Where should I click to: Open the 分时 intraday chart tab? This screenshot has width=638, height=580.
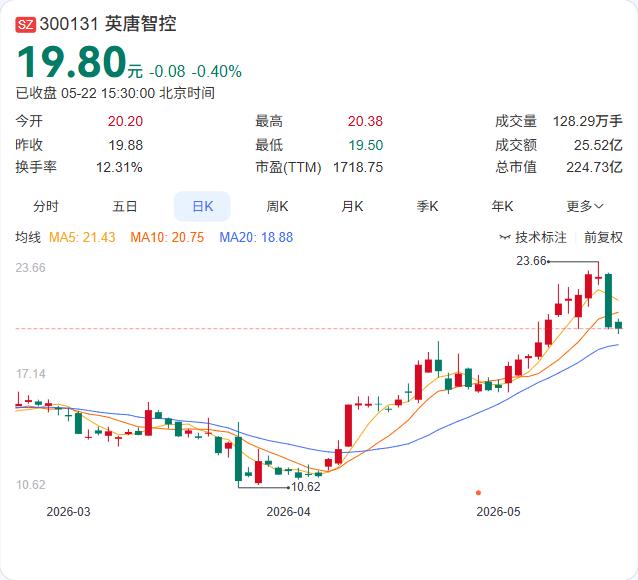click(x=46, y=206)
